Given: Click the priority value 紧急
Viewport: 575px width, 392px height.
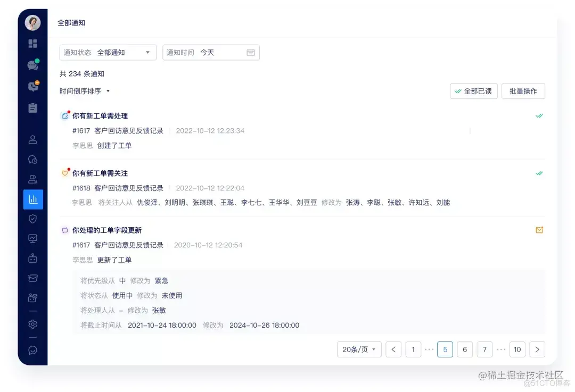Looking at the screenshot, I should [x=161, y=281].
